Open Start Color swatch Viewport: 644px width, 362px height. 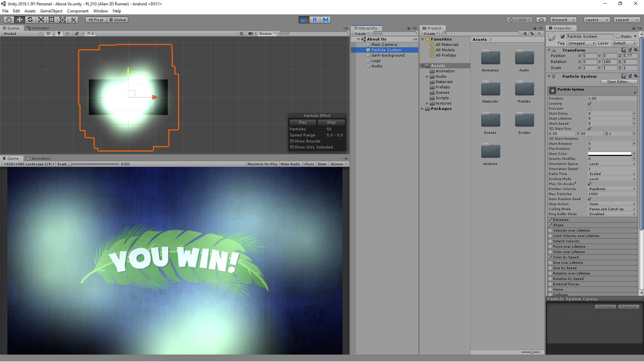point(609,154)
